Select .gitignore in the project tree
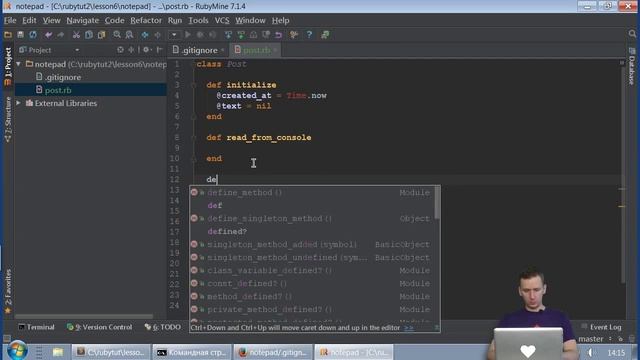Viewport: 640px width, 360px height. pos(59,77)
